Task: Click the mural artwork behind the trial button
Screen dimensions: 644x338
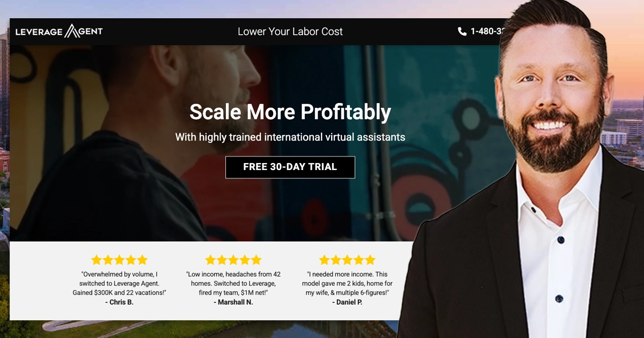Action: 429,161
